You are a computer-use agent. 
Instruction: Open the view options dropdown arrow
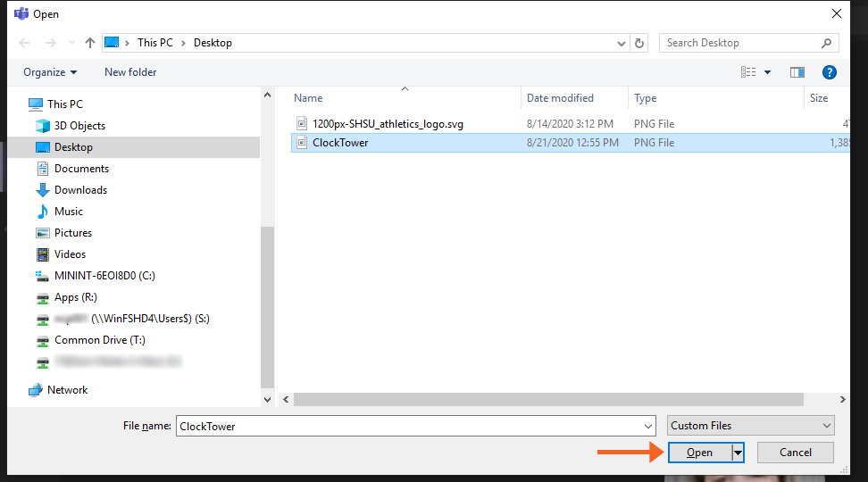point(767,72)
